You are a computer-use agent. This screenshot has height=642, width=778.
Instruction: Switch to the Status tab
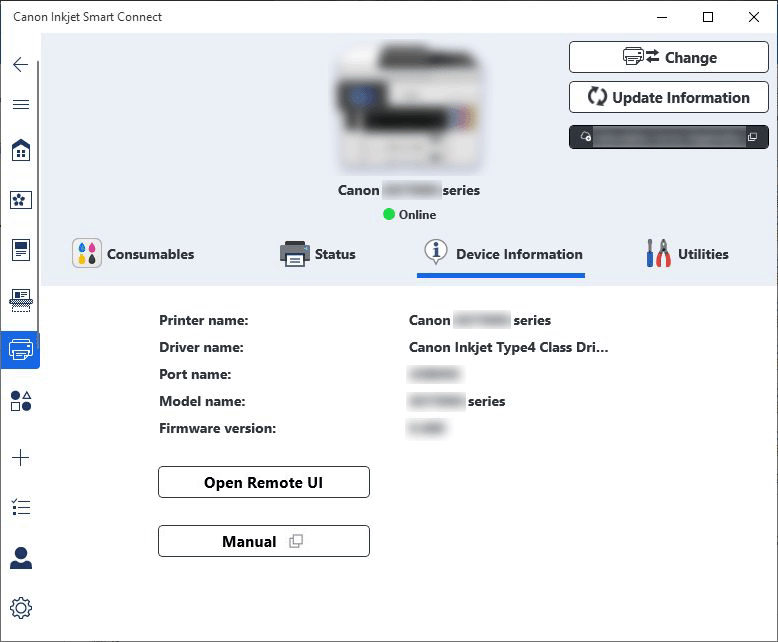[x=318, y=254]
